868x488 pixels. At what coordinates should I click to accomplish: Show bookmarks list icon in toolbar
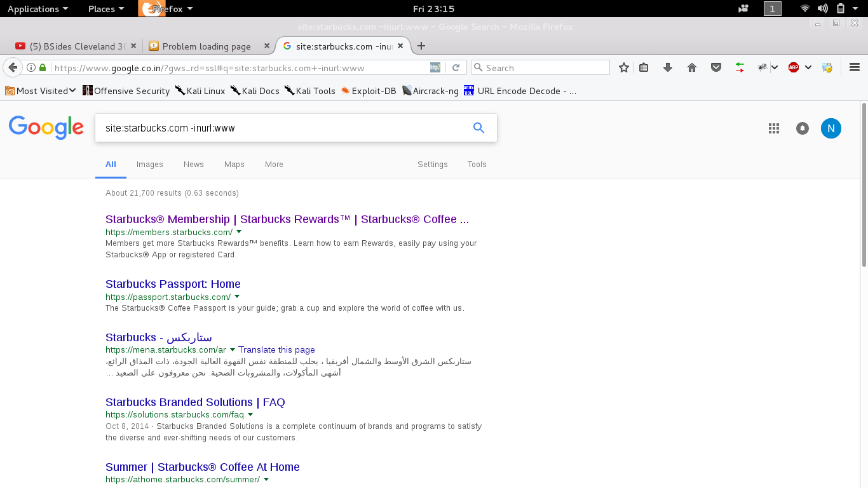pyautogui.click(x=644, y=67)
